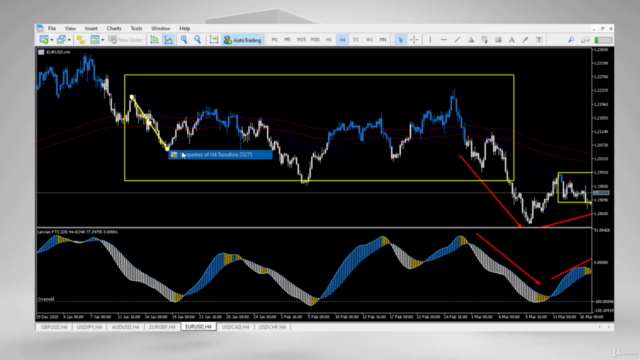Viewport: 640px width, 360px height.
Task: Switch to the EURGBP,H4 chart tab
Action: 162,327
